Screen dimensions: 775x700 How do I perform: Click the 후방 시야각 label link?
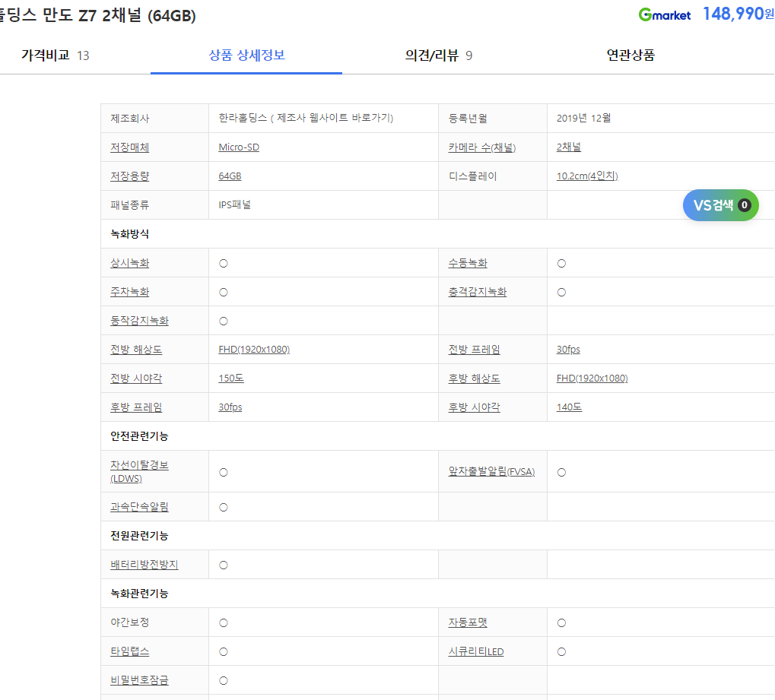tap(474, 407)
